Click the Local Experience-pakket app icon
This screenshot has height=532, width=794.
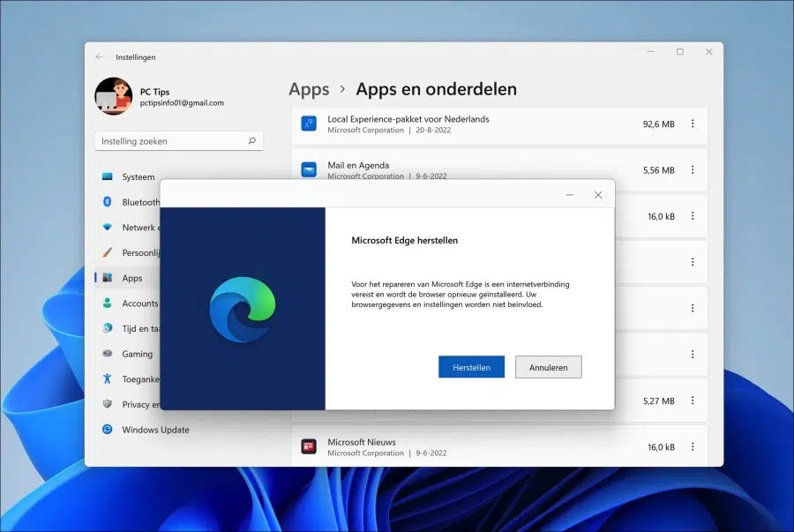(309, 124)
